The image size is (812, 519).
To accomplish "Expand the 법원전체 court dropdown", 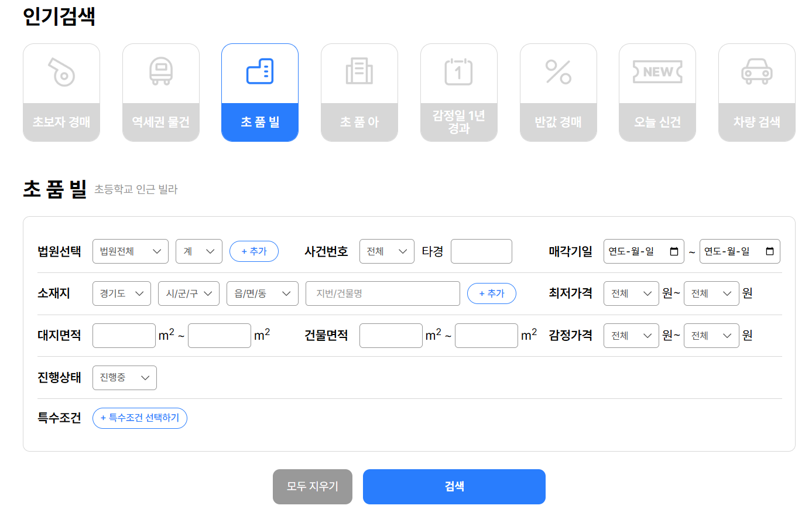I will [x=131, y=251].
